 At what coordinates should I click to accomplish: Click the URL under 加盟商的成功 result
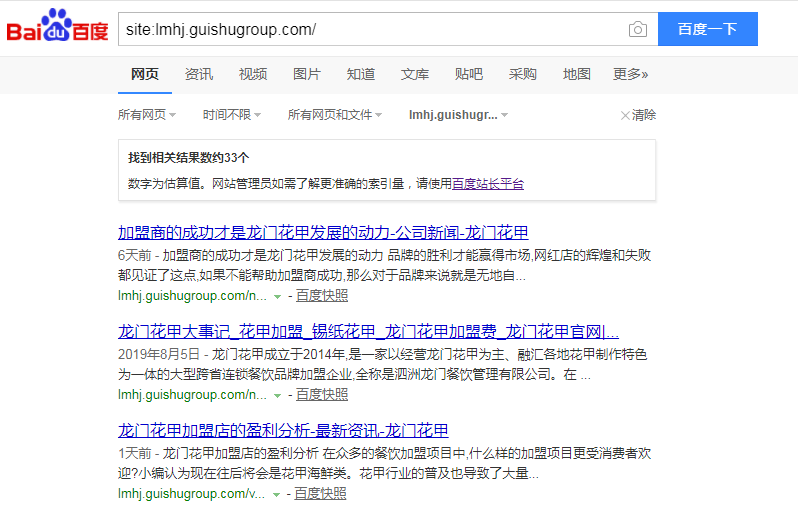click(192, 296)
